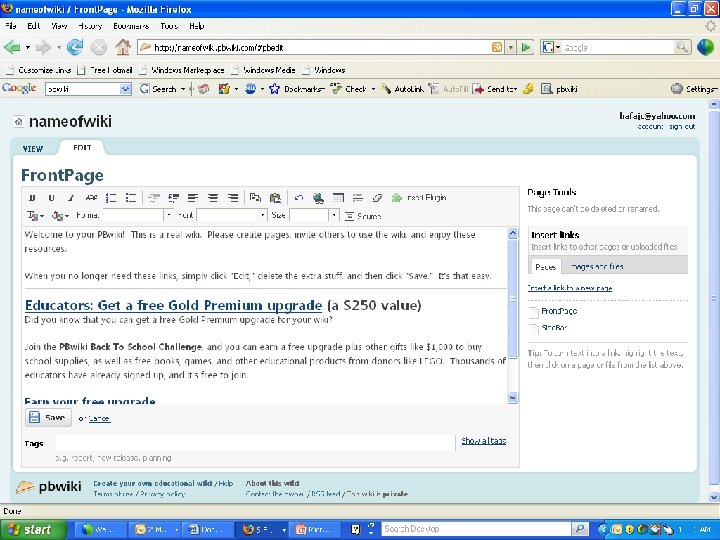Viewport: 720px width, 540px height.
Task: Click the editor scrollbar down arrow
Action: [x=512, y=397]
